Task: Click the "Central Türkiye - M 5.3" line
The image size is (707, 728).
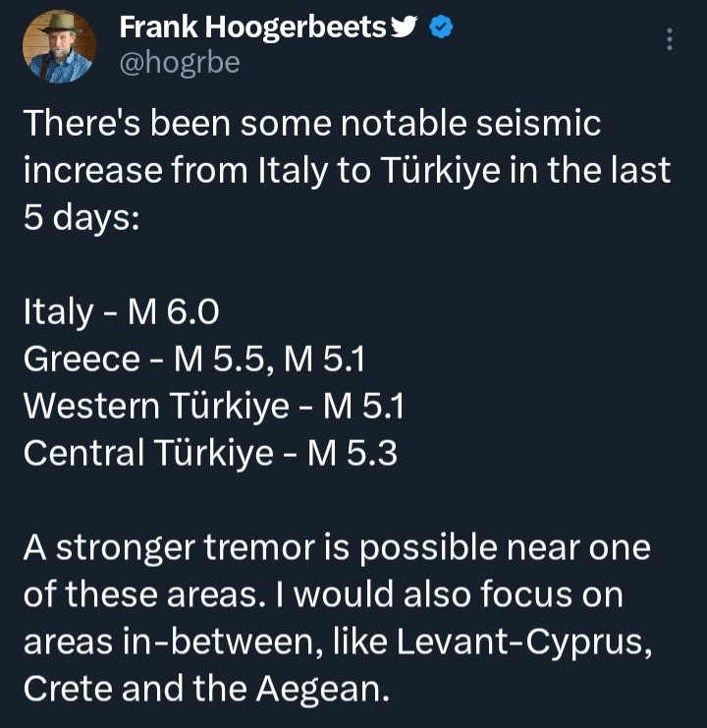Action: [x=209, y=452]
